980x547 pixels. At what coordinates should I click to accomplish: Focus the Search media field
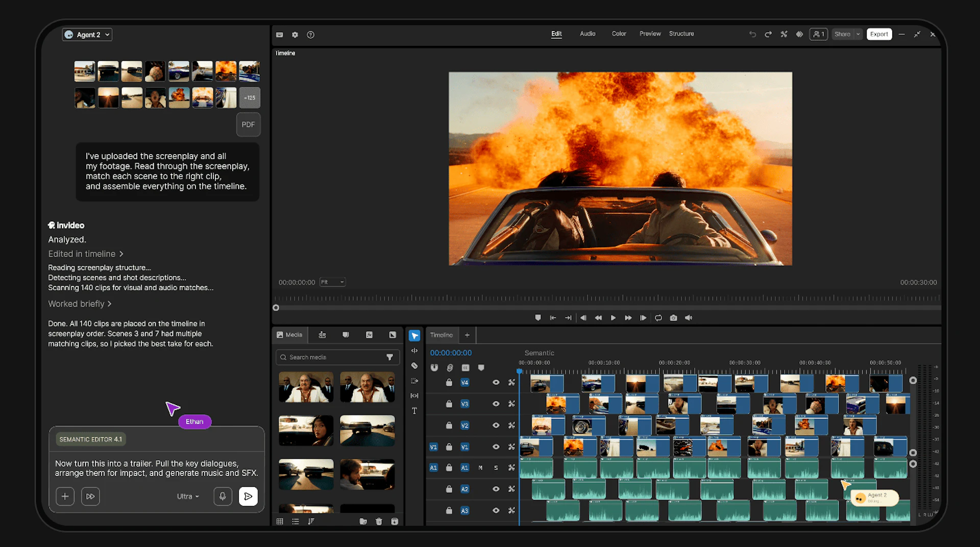[337, 357]
